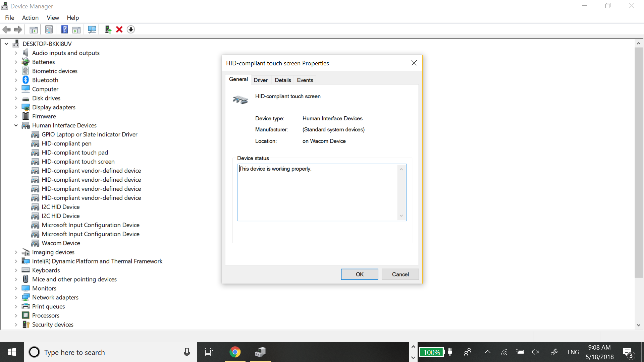Click the device tree scrollbar up arrow
Screen dimensions: 644x362
(x=638, y=44)
